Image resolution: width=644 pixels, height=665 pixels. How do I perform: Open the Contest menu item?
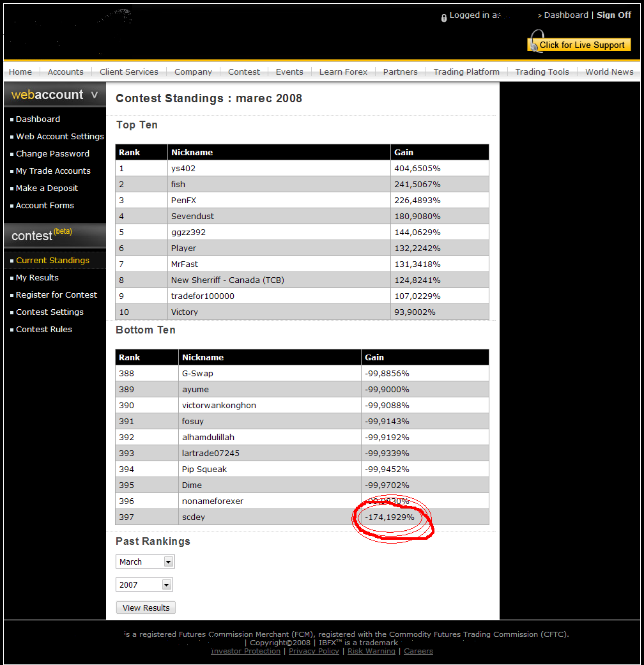[x=244, y=72]
